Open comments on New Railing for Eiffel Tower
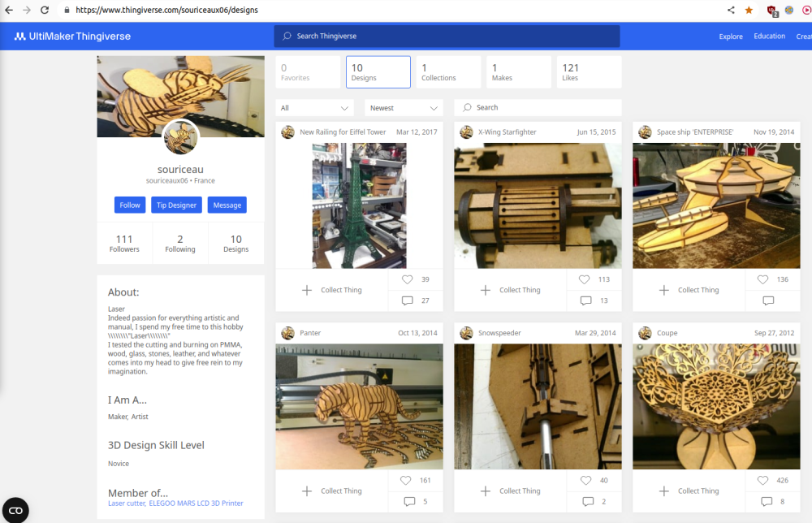Image resolution: width=812 pixels, height=523 pixels. tap(407, 300)
